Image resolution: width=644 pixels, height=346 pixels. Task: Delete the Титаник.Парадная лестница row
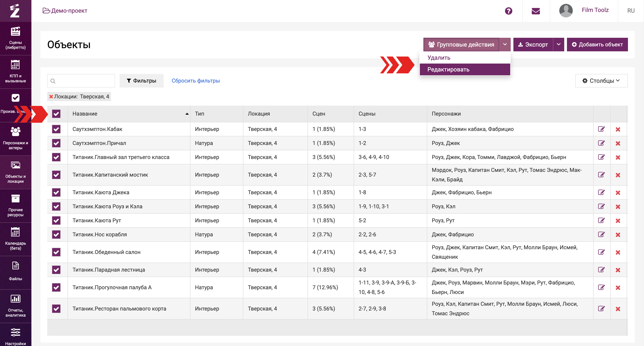(618, 270)
